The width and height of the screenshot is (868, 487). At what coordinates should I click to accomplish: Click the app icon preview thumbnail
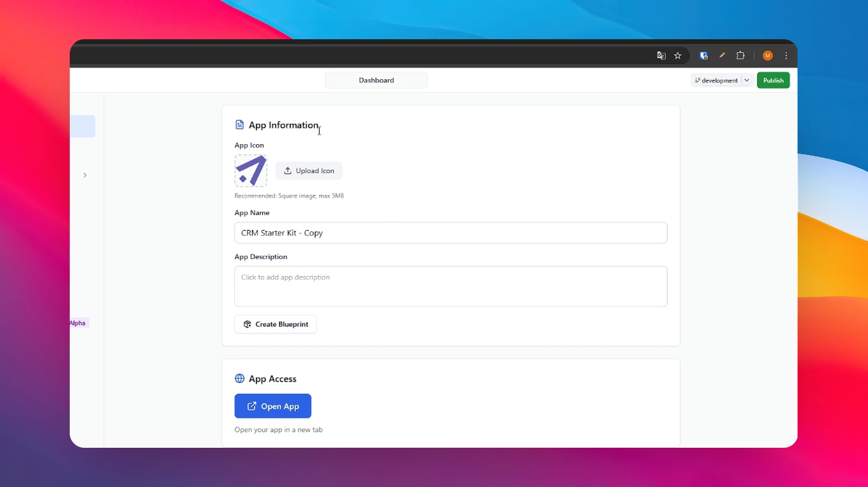click(x=251, y=171)
